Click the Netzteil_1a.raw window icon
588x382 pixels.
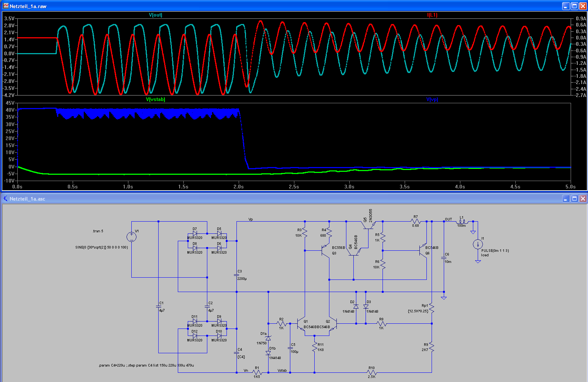coord(6,6)
